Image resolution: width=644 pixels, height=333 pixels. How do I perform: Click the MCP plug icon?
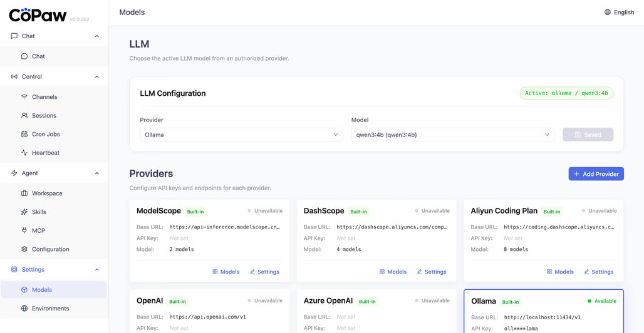point(24,230)
